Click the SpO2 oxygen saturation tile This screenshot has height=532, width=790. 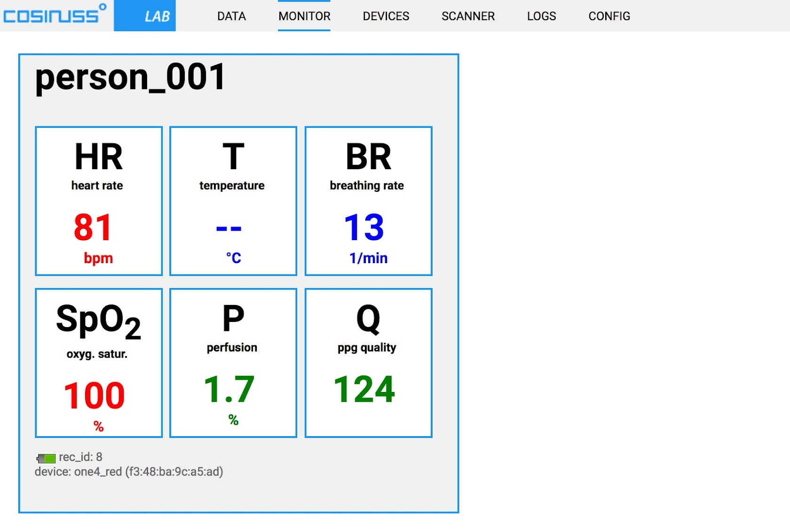pyautogui.click(x=99, y=363)
